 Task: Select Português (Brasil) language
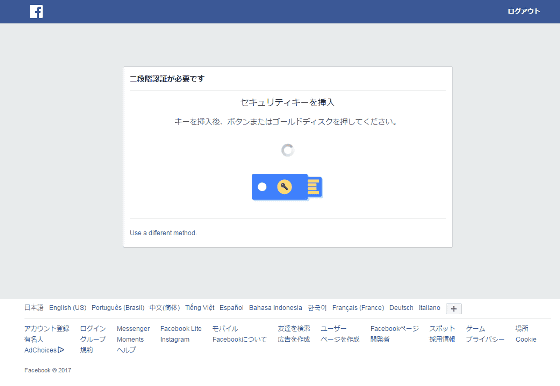pos(118,307)
